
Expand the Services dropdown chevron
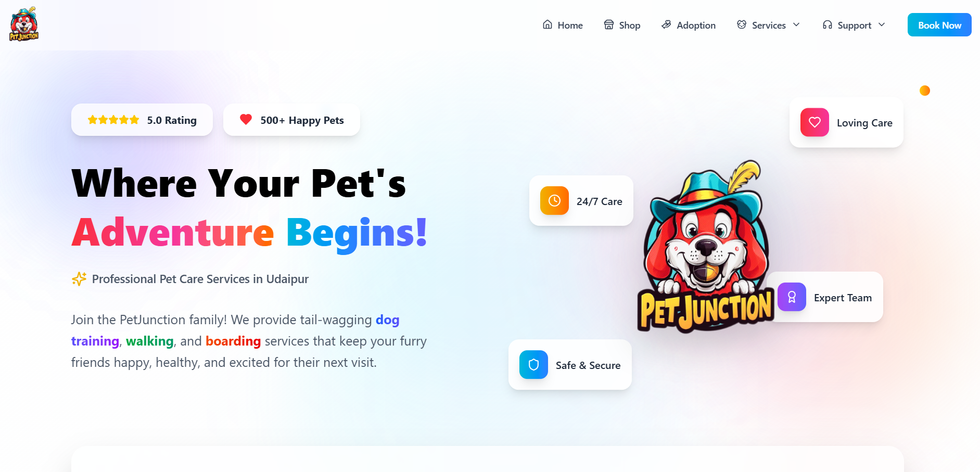pos(796,24)
